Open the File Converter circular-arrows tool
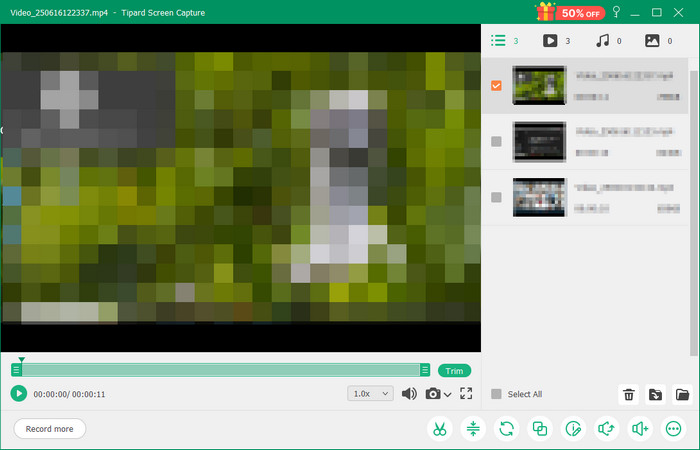Viewport: 700px width, 450px height. [x=507, y=429]
